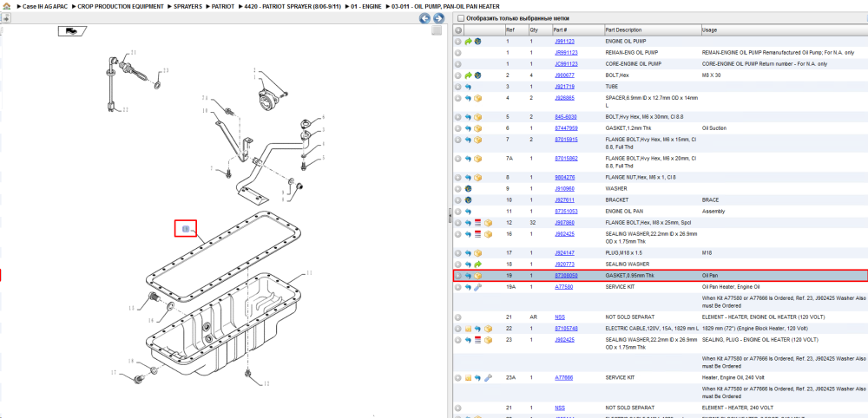
Task: Click box icon in GASKET,0.95mm row
Action: coord(478,276)
